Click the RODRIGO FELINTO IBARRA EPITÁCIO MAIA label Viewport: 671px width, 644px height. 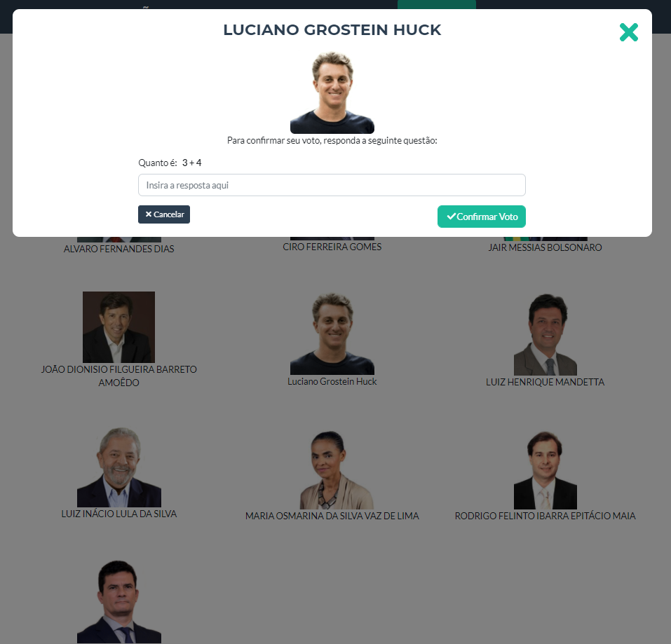click(x=545, y=516)
